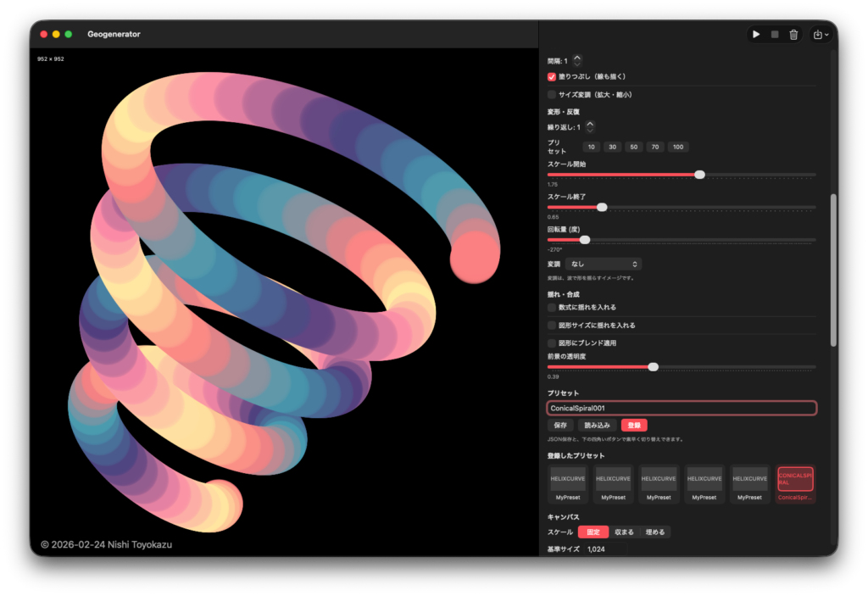
Task: Switch canvas scale to 収まる
Action: pyautogui.click(x=623, y=532)
